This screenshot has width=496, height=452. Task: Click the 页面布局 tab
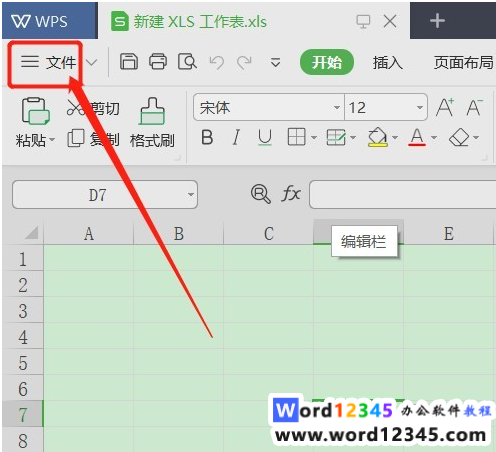[x=464, y=62]
